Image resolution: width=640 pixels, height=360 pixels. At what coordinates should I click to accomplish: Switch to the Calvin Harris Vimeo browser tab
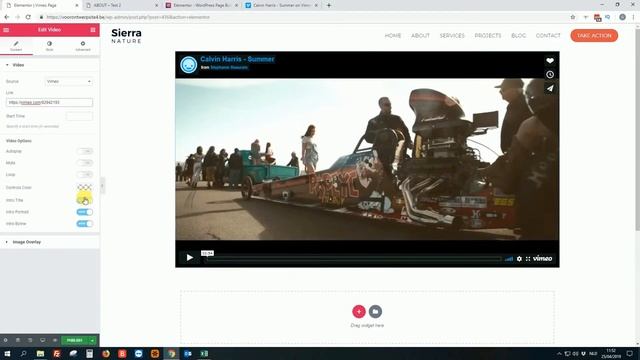282,5
